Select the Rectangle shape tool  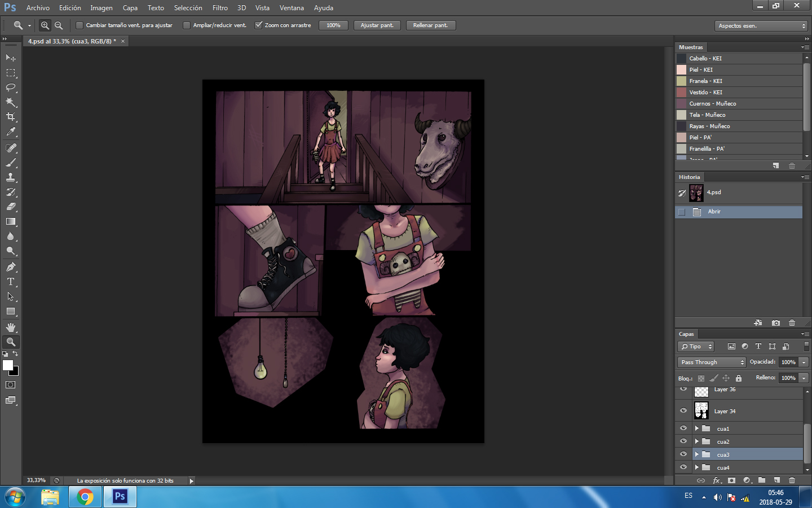11,311
